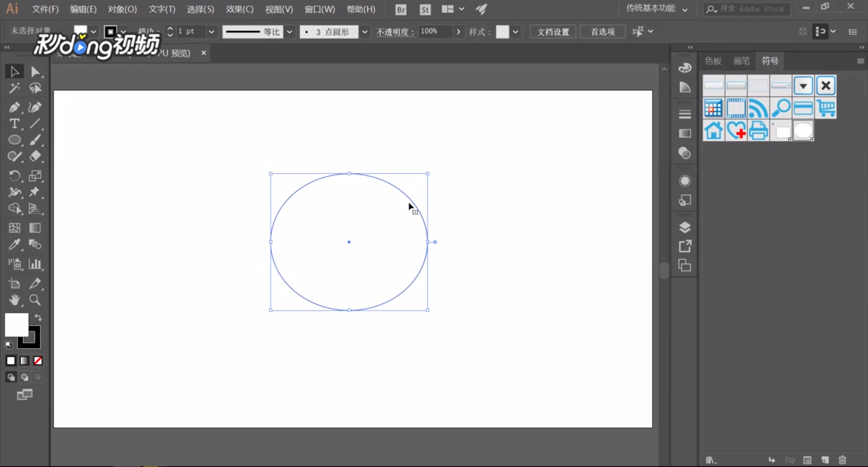Launch Adobe Bridge with Br button

tap(401, 9)
